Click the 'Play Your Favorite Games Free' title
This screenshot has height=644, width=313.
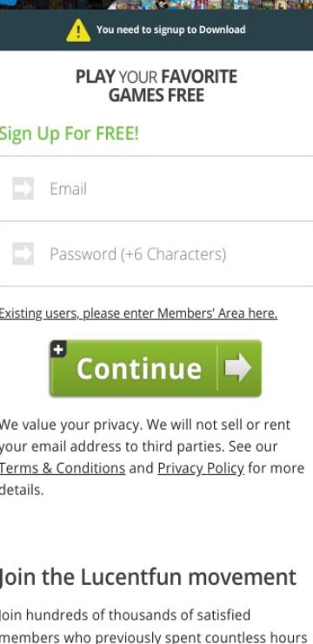156,86
